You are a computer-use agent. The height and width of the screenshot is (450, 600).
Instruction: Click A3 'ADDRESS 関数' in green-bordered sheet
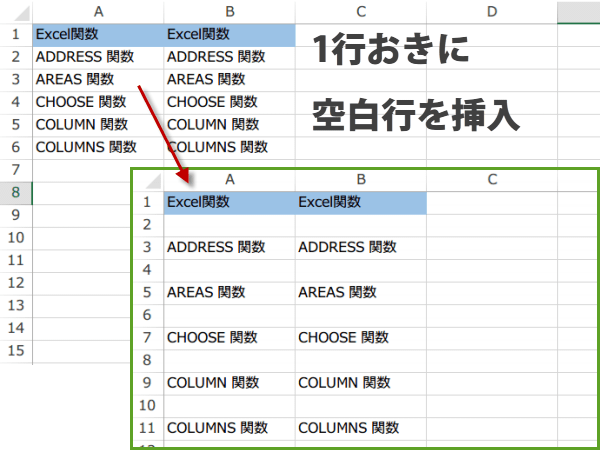230,248
